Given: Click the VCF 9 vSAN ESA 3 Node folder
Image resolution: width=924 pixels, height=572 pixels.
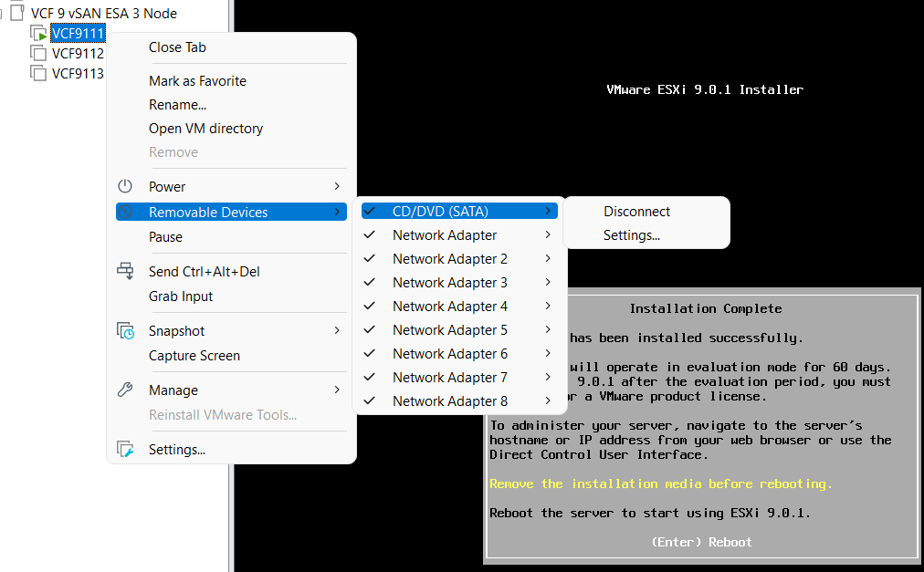Looking at the screenshot, I should pyautogui.click(x=103, y=14).
